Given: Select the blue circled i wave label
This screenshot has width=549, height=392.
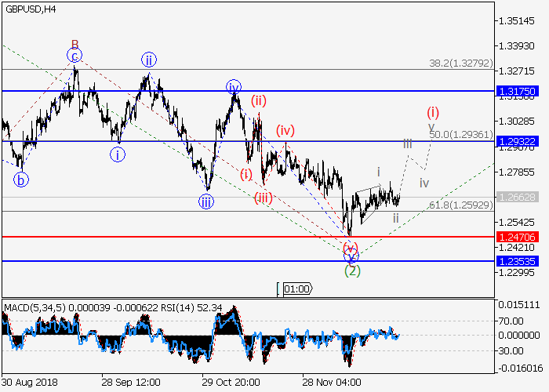Looking at the screenshot, I should pos(118,154).
